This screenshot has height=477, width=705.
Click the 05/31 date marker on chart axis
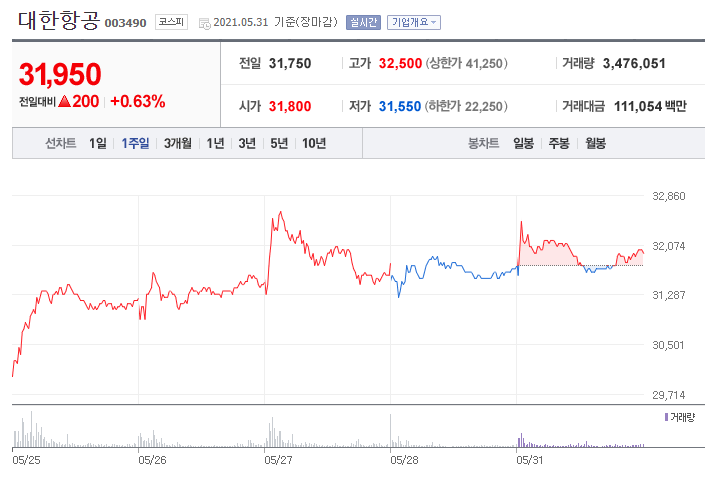point(530,460)
